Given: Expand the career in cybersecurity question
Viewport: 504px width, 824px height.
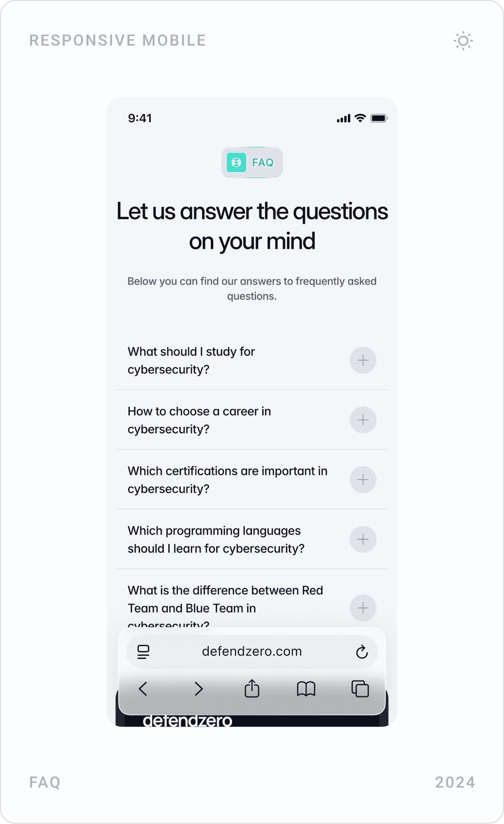Looking at the screenshot, I should [x=362, y=420].
